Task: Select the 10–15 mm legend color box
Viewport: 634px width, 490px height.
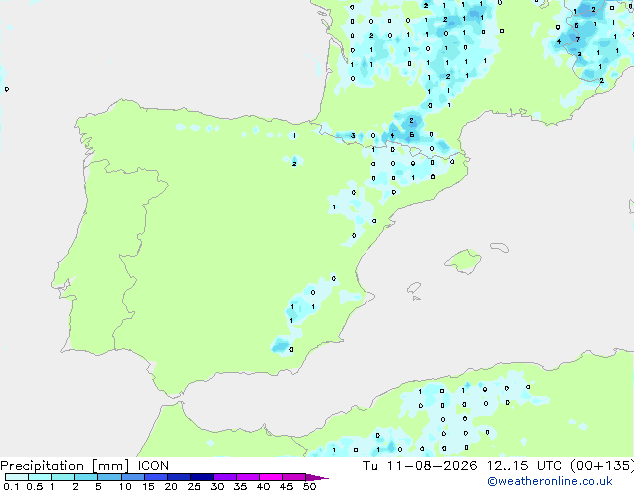Action: [133, 477]
